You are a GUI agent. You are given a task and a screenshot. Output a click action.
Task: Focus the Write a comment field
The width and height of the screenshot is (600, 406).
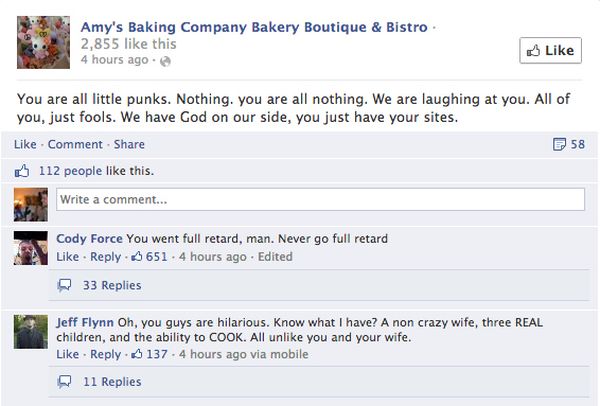[x=320, y=199]
